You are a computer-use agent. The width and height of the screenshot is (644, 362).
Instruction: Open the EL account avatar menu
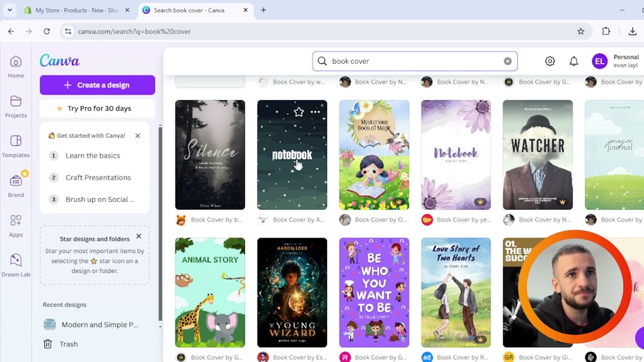pyautogui.click(x=600, y=61)
